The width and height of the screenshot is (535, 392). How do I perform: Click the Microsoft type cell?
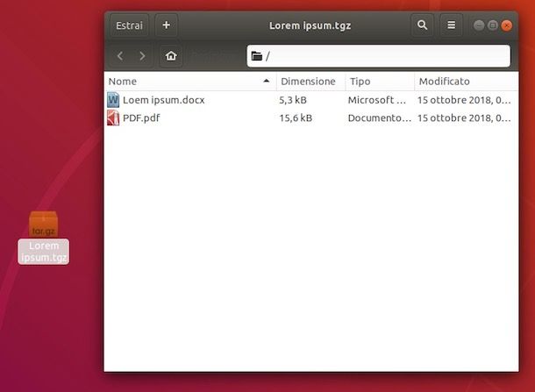pyautogui.click(x=377, y=100)
